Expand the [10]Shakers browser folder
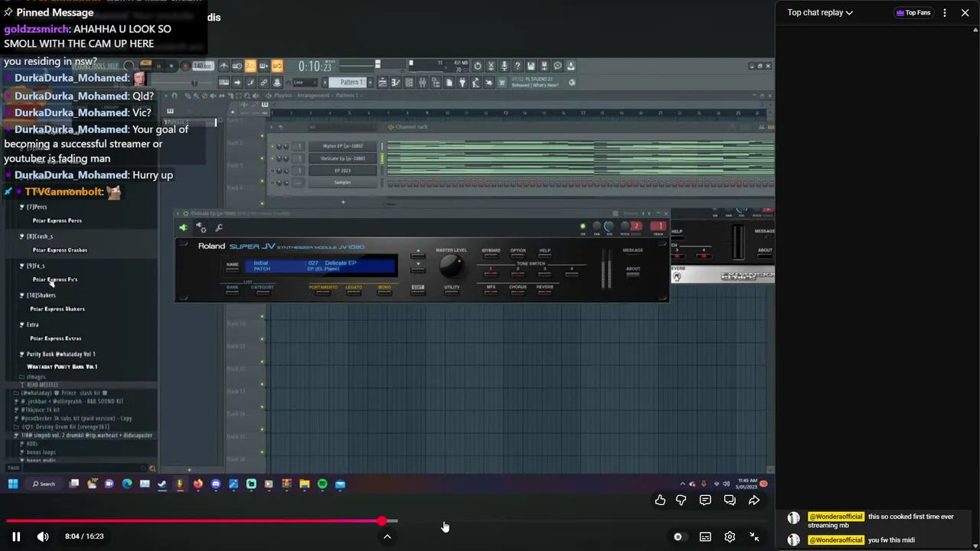Viewport: 980px width, 551px height. point(41,295)
